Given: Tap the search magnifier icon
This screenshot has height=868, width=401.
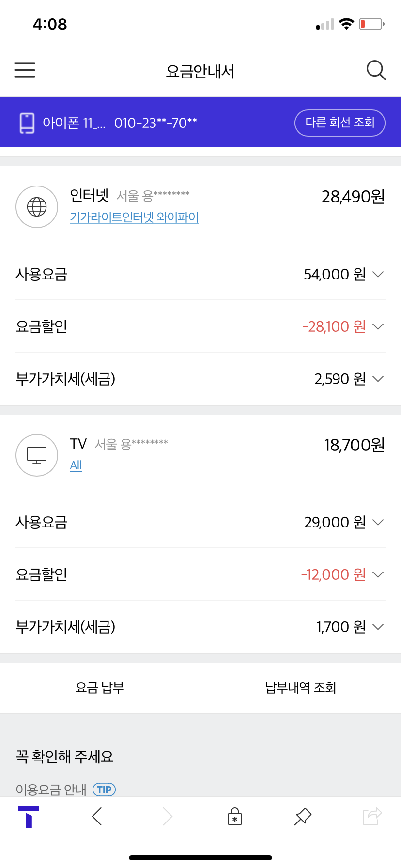Looking at the screenshot, I should [376, 70].
